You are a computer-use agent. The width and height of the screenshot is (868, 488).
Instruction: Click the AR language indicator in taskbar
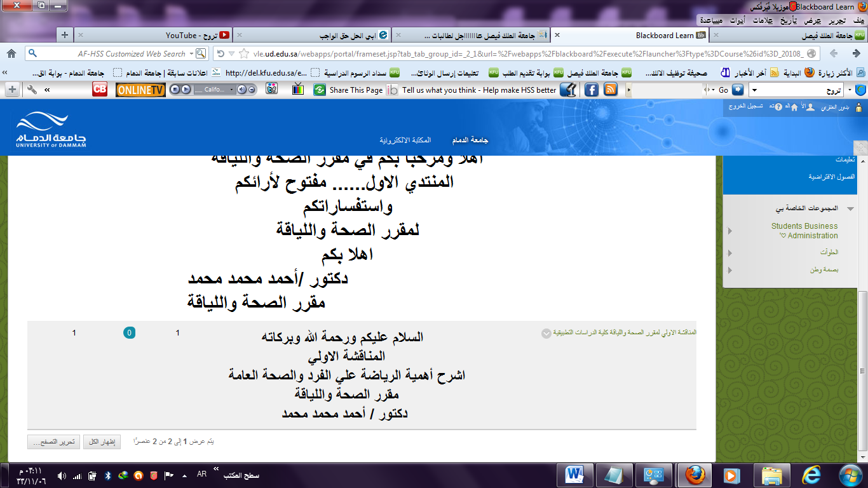tap(201, 475)
